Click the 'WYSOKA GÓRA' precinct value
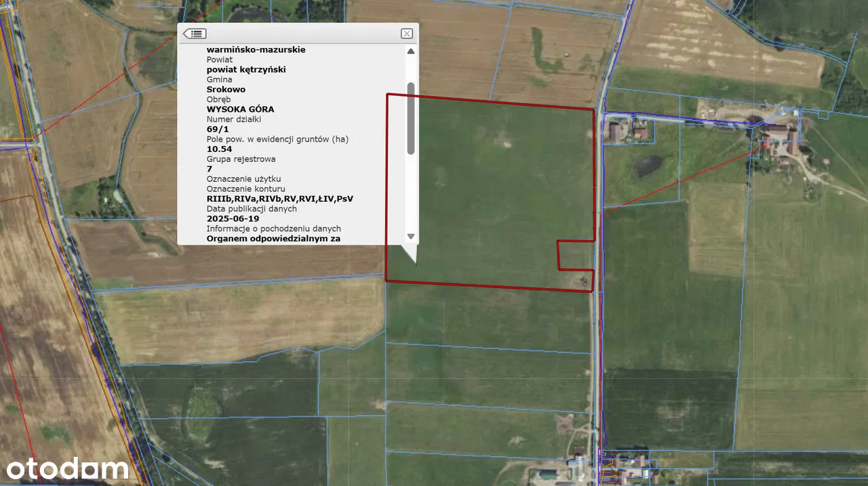The height and width of the screenshot is (486, 868). coord(240,109)
